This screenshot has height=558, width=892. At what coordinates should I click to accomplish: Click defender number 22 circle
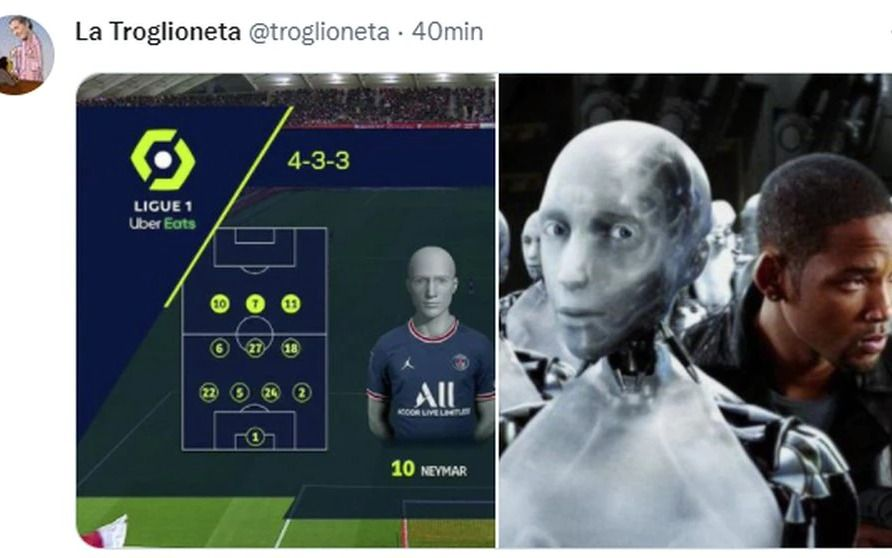tap(209, 392)
